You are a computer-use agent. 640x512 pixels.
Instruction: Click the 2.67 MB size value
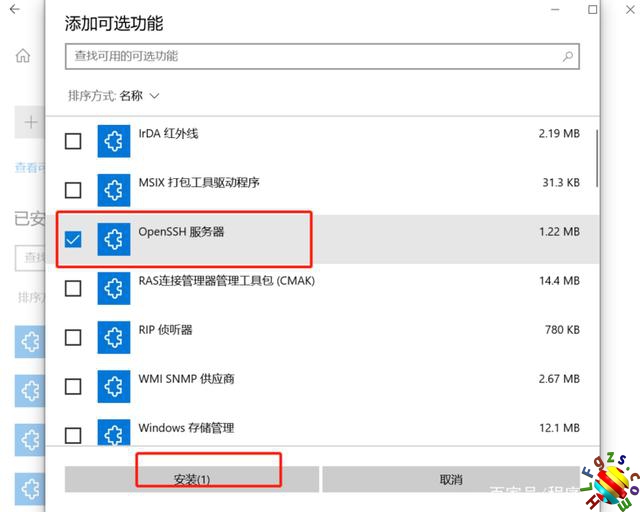click(559, 379)
